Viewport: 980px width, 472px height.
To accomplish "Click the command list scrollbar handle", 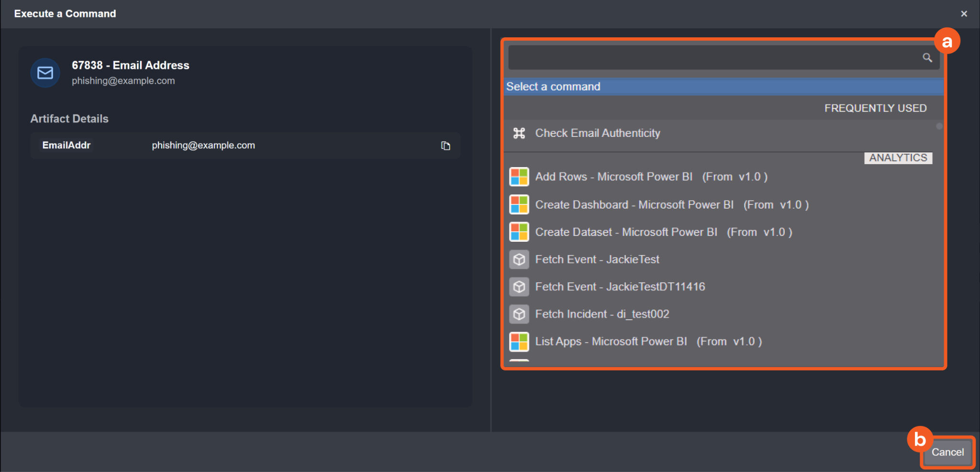I will click(939, 126).
